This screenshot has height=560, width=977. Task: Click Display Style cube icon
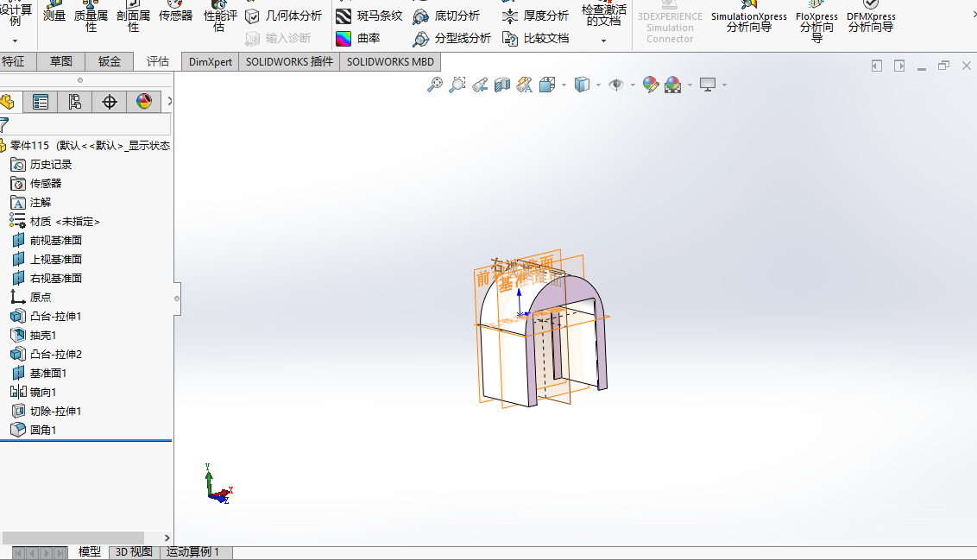(582, 85)
